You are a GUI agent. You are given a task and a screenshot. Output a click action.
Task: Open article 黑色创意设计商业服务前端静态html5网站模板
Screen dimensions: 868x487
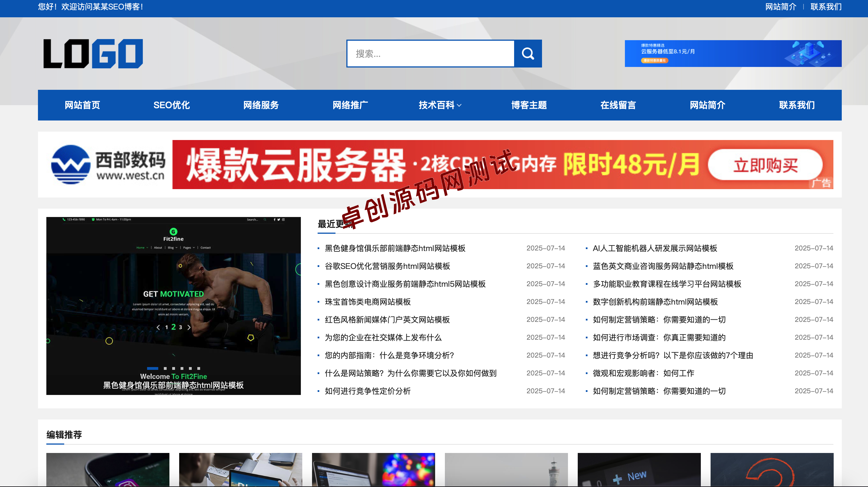point(405,284)
